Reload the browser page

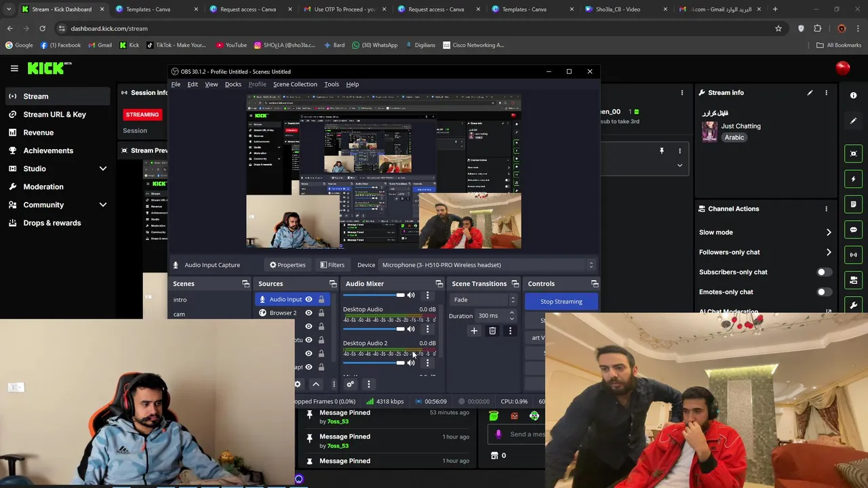pos(42,28)
